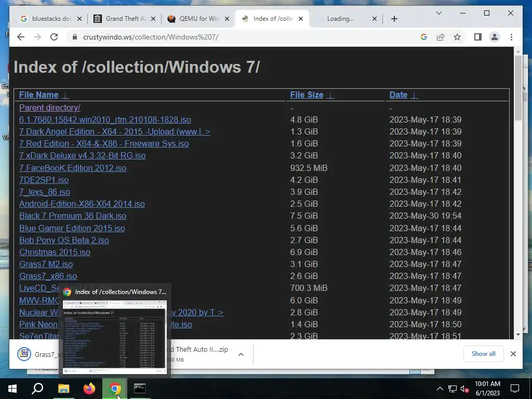Screen dimensions: 532x399
Task: Open Android-Edition-X86-X64 2014.iso link
Action: coord(82,204)
